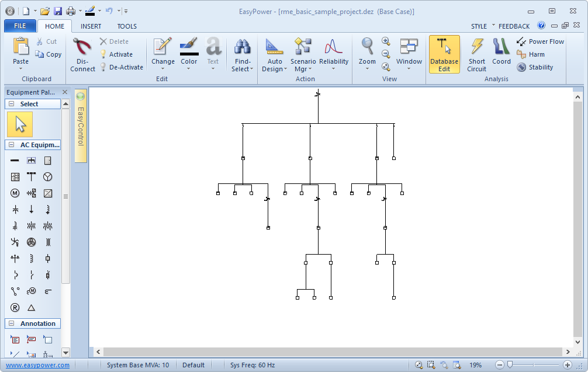Open the Scenario Mgr dropdown
The height and width of the screenshot is (372, 588).
[x=303, y=54]
